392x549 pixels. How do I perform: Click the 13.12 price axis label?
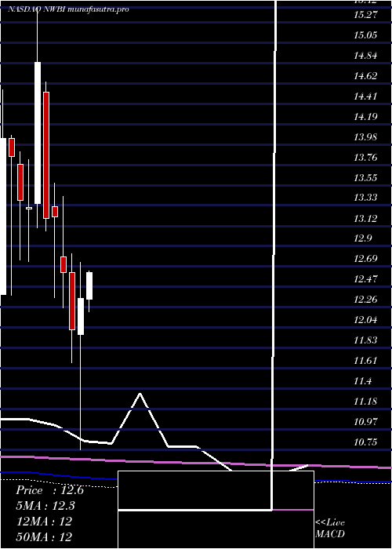(x=365, y=219)
